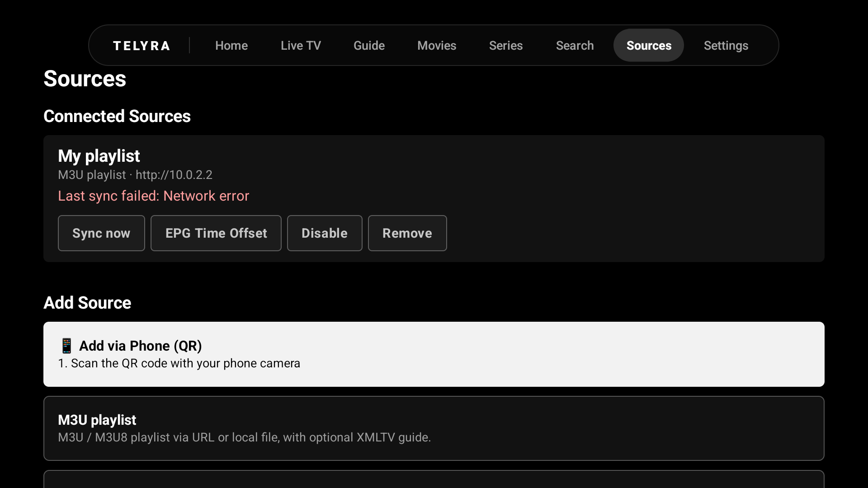Select the M3U playlist source option
The height and width of the screenshot is (488, 868).
coord(434,428)
